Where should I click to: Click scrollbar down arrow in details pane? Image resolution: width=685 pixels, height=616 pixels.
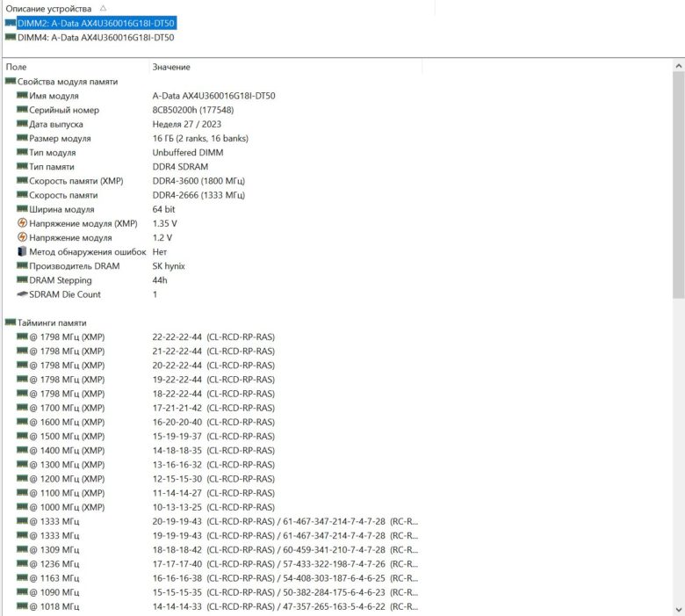[x=678, y=610]
